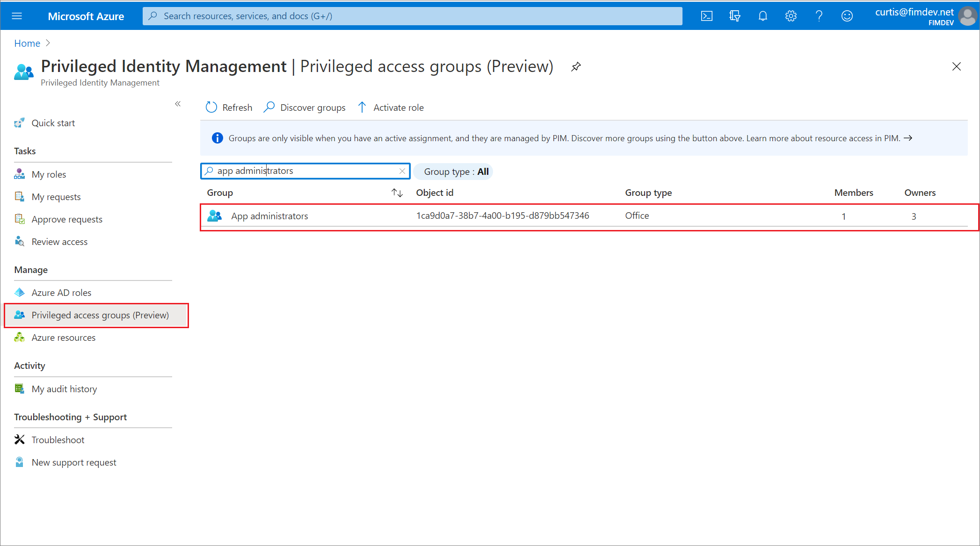Click the Privileged access groups menu icon
This screenshot has height=546, width=980.
coord(19,315)
